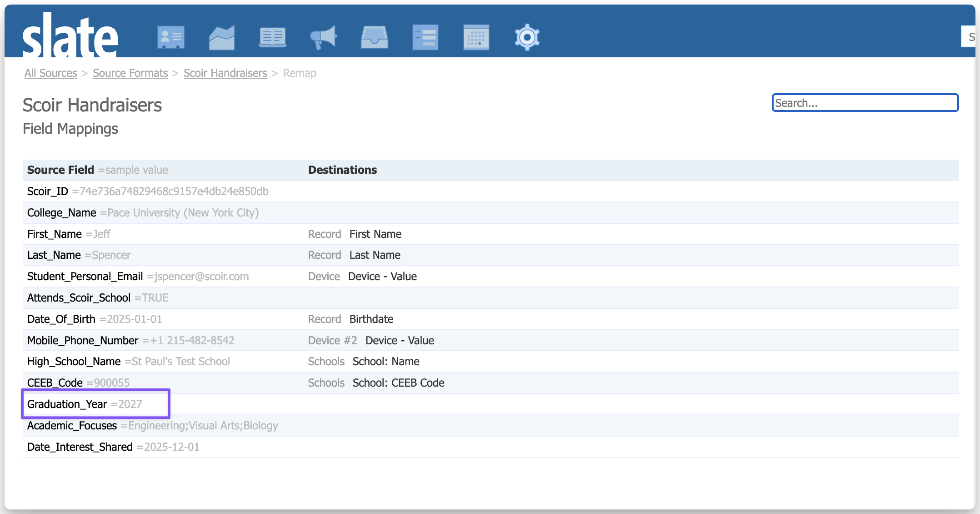Open First_Name field mapping
This screenshot has width=980, height=514.
coord(55,234)
